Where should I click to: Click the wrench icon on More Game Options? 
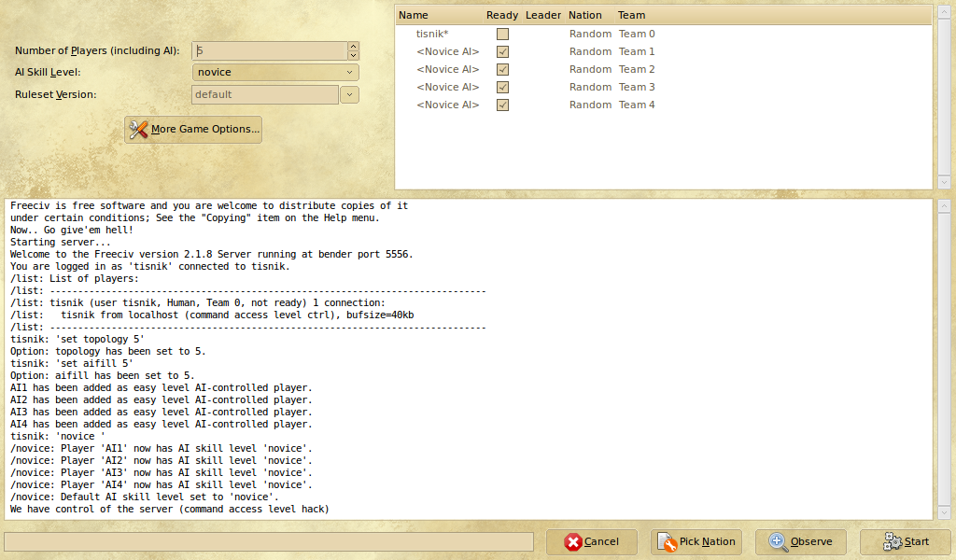pyautogui.click(x=138, y=129)
